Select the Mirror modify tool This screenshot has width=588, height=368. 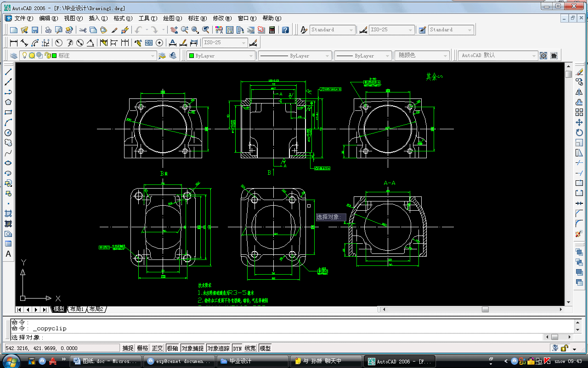(x=579, y=92)
